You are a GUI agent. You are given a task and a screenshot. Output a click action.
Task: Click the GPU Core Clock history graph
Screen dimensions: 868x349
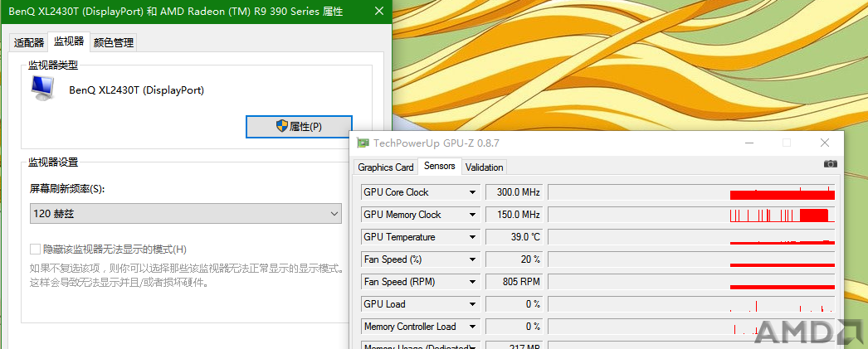coord(691,192)
